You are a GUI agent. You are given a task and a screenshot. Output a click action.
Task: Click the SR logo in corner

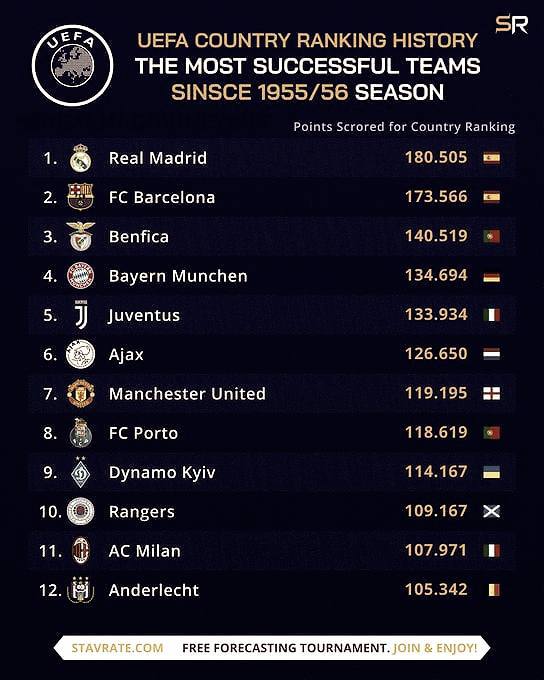(x=511, y=24)
